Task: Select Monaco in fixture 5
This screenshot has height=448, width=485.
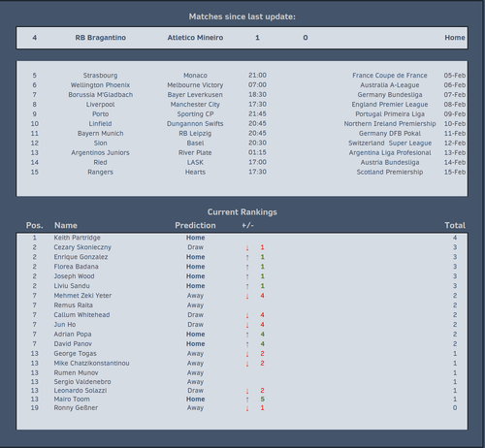Action: 195,76
